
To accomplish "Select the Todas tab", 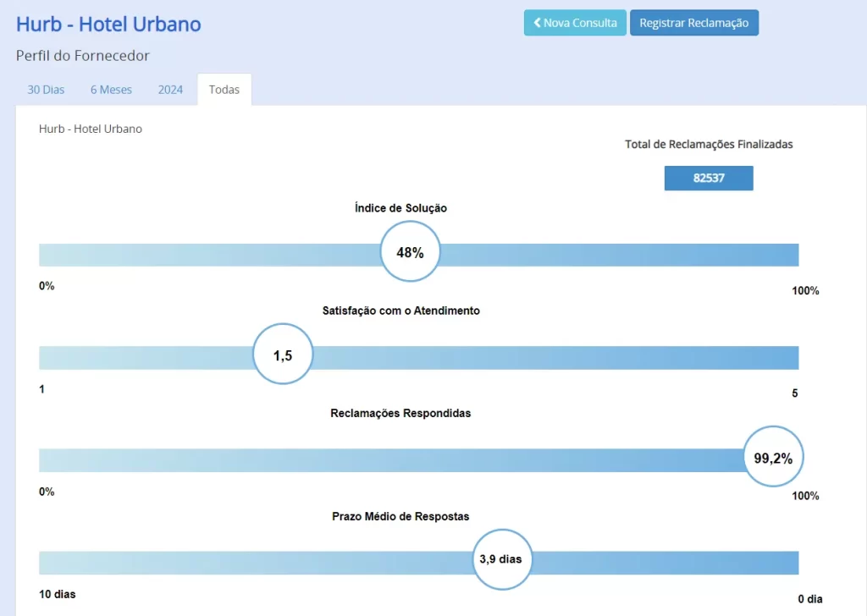I will pyautogui.click(x=224, y=90).
